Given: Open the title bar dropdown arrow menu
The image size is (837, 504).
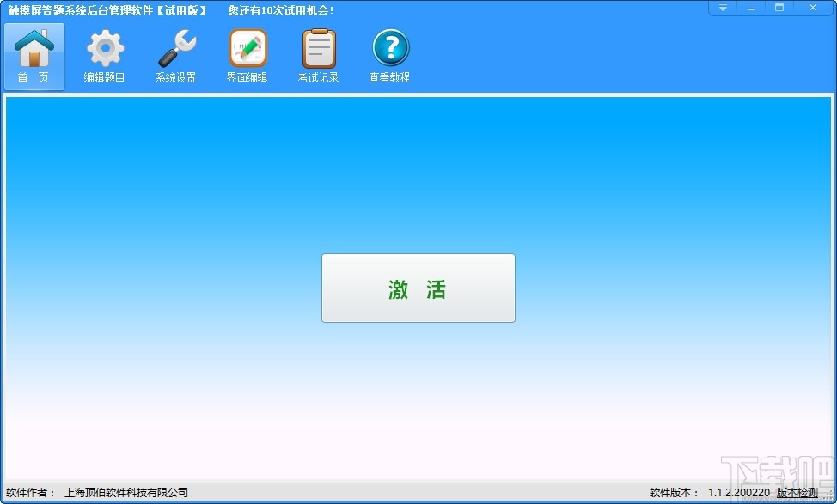Looking at the screenshot, I should (x=723, y=8).
